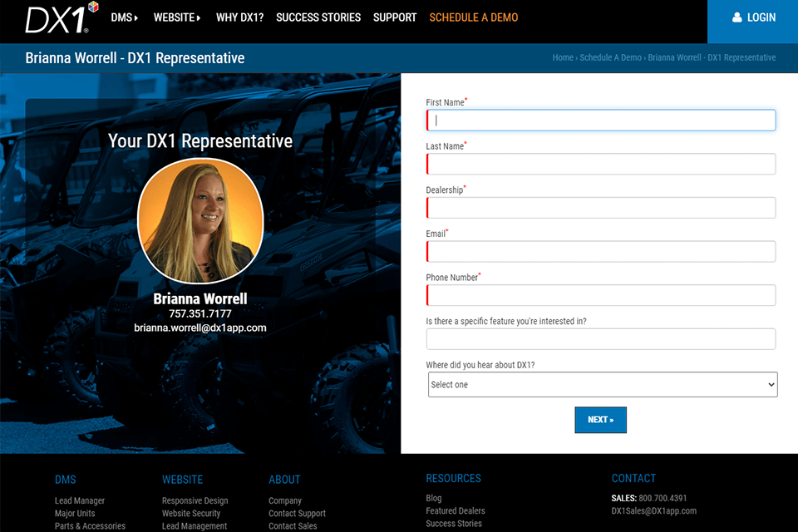798x532 pixels.
Task: Click SCHEDULE A DEMO in navigation
Action: [x=473, y=17]
